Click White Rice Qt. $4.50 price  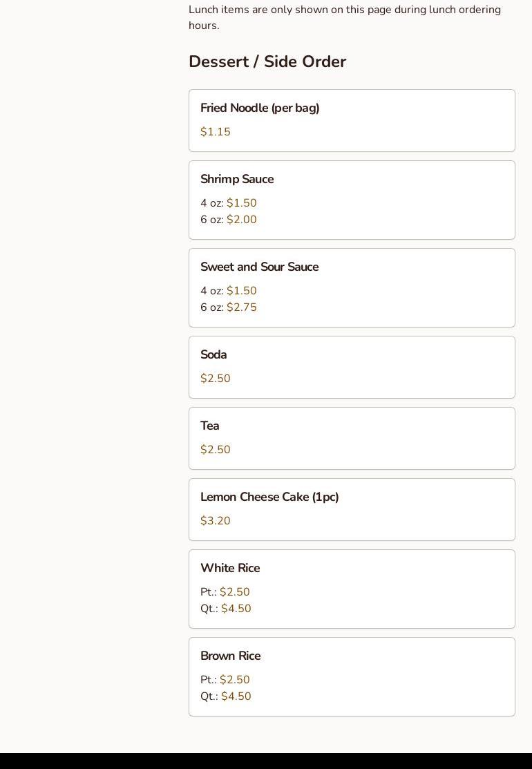coord(236,609)
